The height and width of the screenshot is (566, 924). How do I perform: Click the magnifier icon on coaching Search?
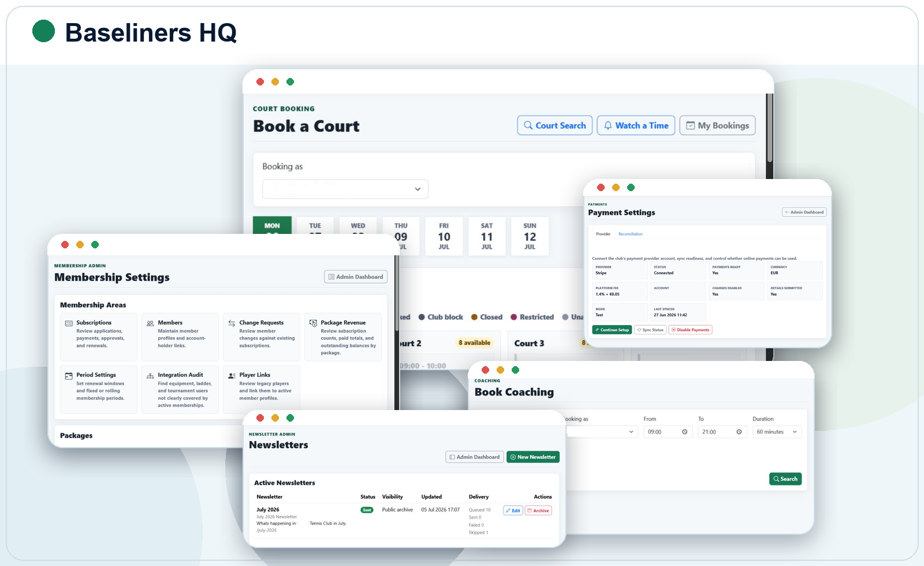click(x=777, y=479)
